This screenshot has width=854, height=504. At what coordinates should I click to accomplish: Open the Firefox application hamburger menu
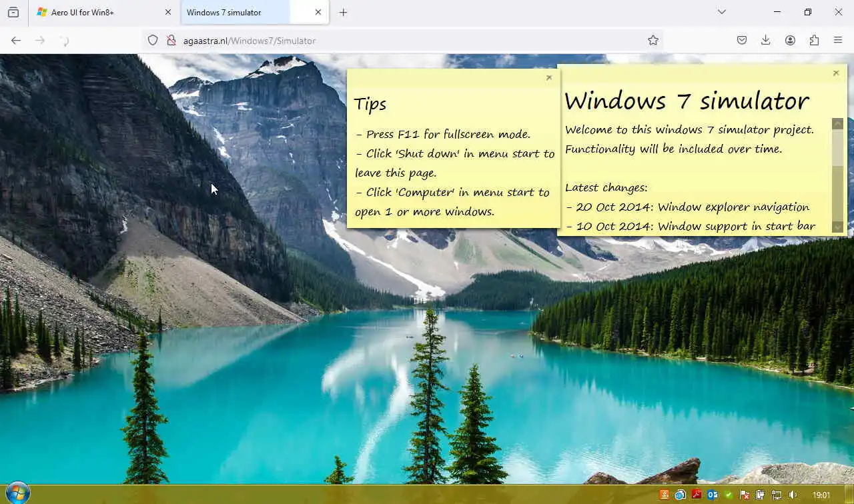838,41
